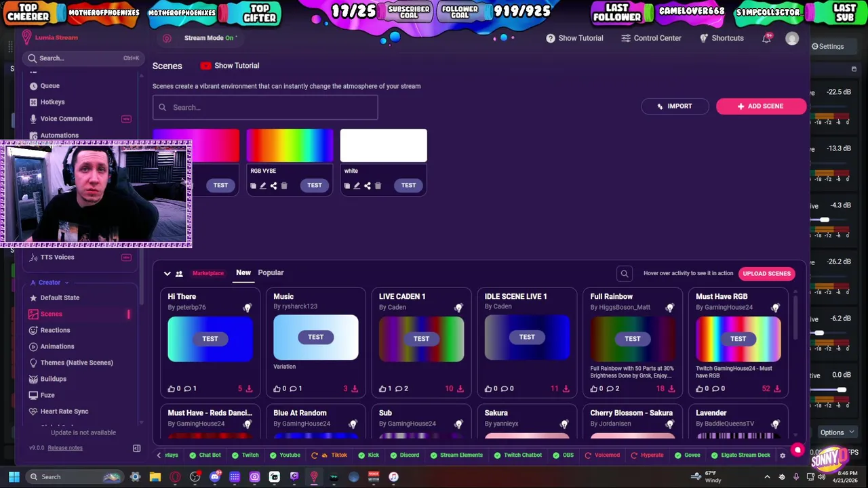
Task: Click ADD SCENE button
Action: [x=761, y=106]
